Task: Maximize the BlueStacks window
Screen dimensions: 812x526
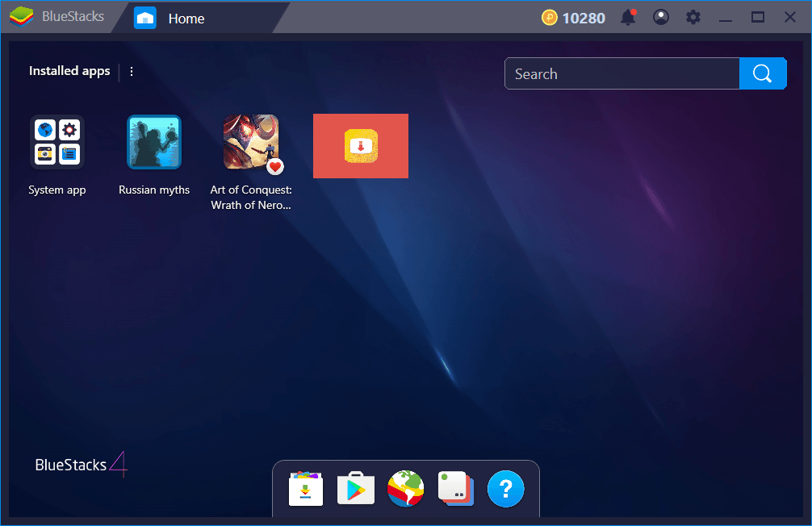Action: click(758, 18)
